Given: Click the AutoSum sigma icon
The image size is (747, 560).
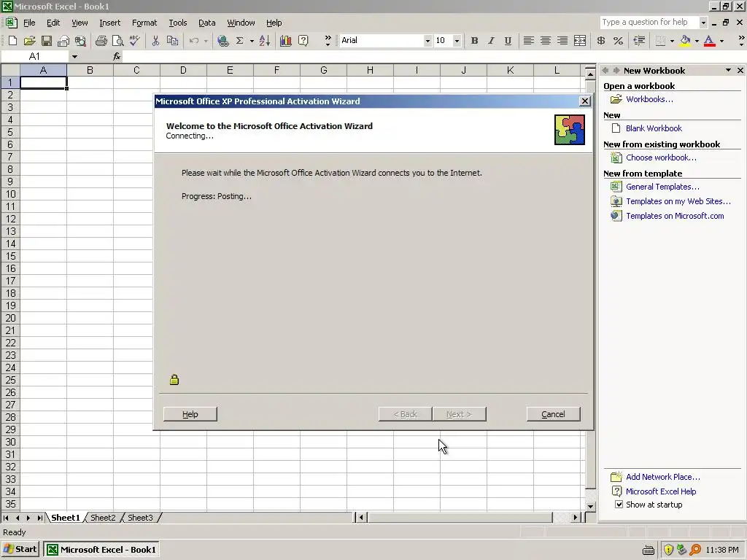Looking at the screenshot, I should pos(239,41).
